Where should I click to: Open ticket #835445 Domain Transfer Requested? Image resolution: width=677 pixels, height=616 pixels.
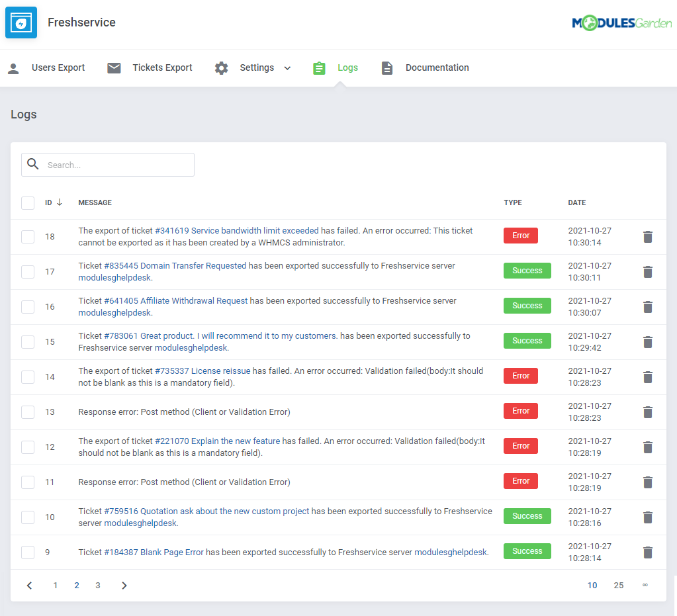[175, 266]
